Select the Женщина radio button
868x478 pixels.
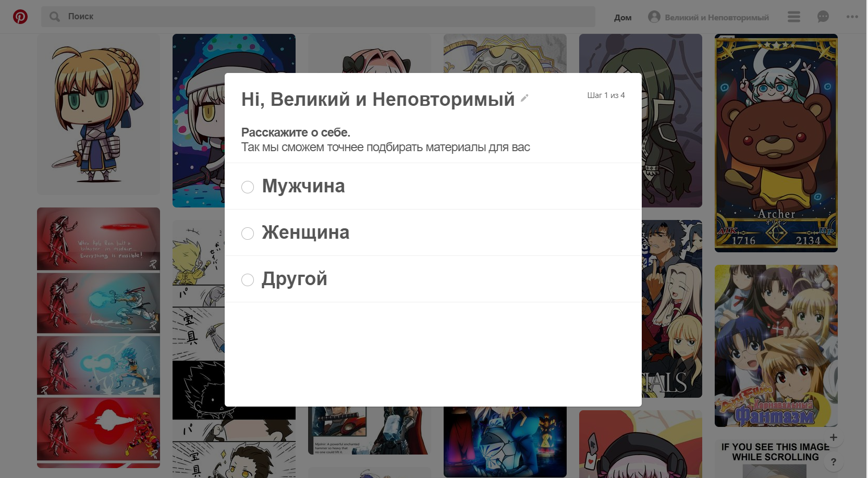click(x=248, y=234)
